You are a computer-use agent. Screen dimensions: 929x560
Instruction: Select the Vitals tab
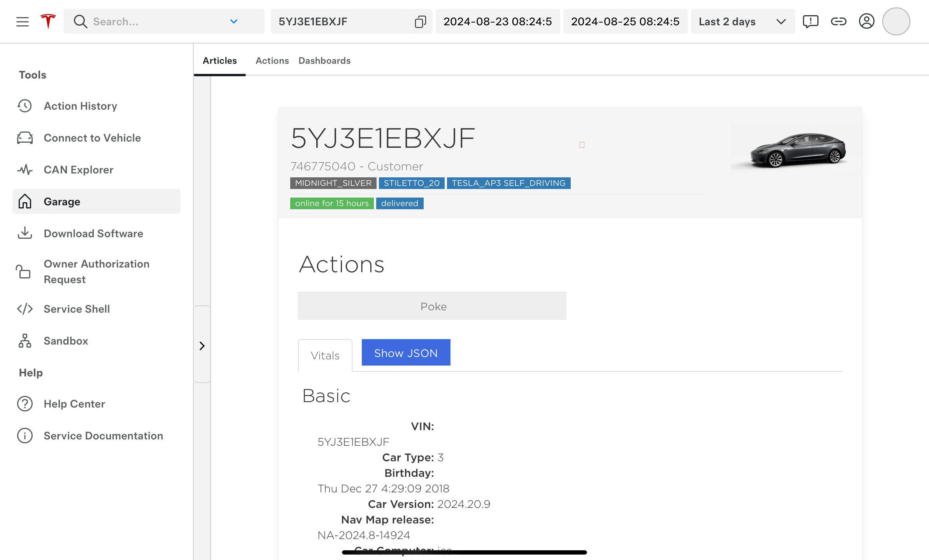coord(325,355)
